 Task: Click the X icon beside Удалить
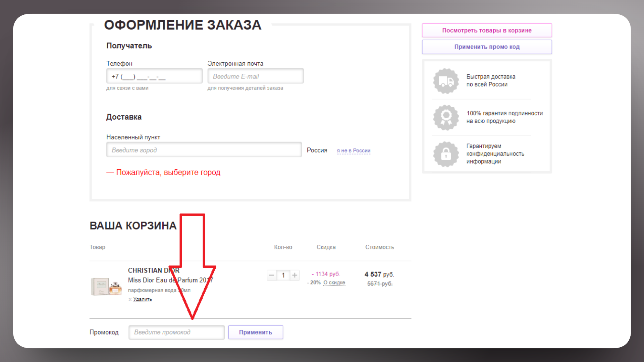coord(130,299)
